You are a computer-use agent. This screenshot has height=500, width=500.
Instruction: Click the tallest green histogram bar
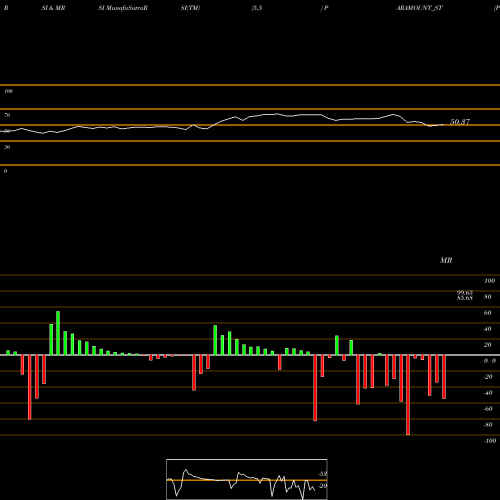(58, 333)
